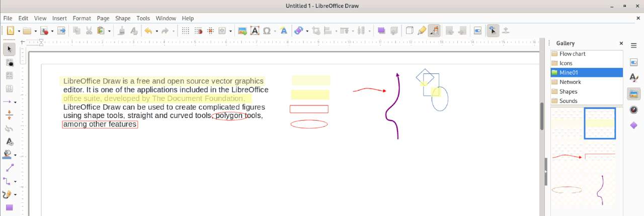Click the Paste icon

click(x=101, y=31)
